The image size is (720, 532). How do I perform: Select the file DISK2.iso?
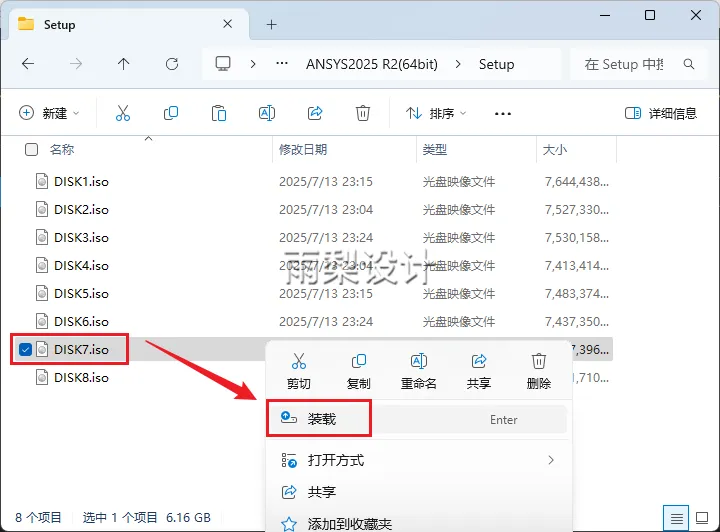[81, 210]
